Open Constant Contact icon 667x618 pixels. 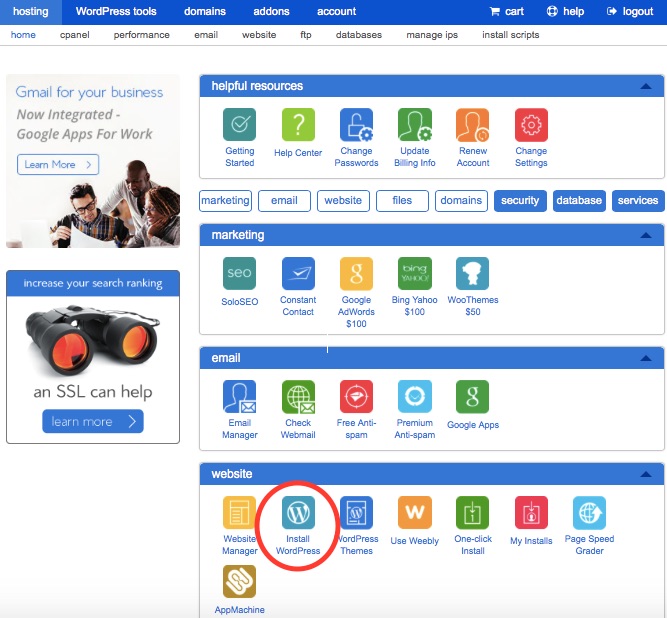(298, 273)
